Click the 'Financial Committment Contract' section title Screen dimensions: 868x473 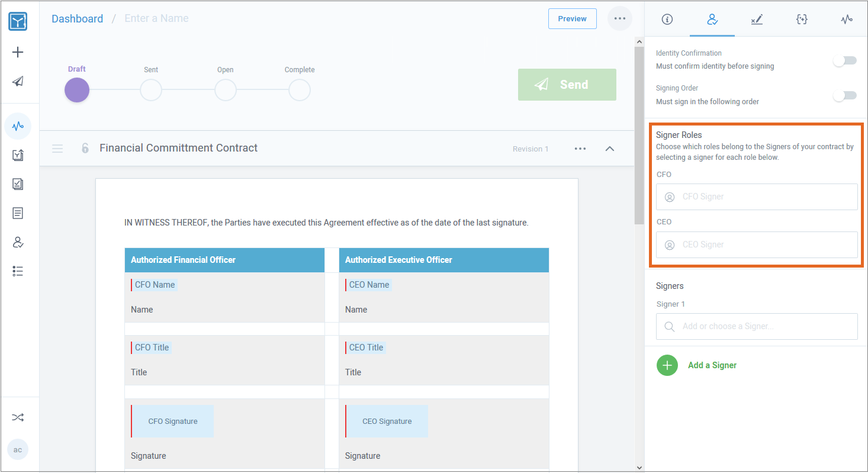(178, 148)
